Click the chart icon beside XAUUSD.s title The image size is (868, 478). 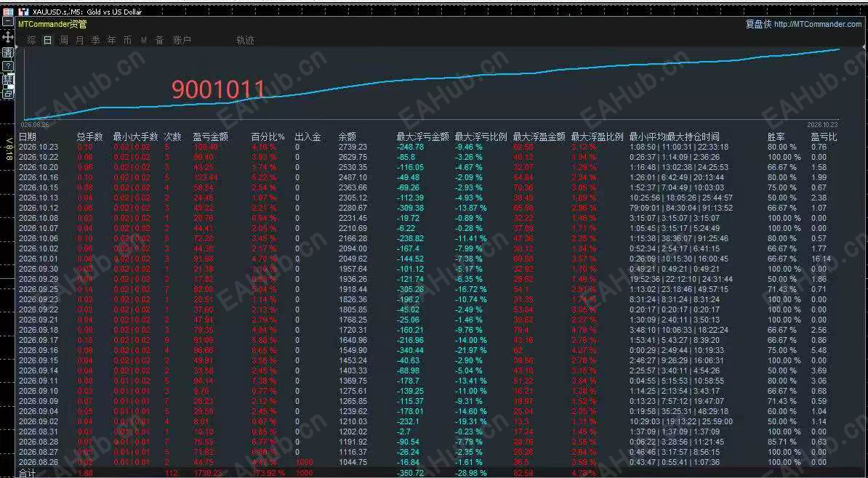click(23, 12)
